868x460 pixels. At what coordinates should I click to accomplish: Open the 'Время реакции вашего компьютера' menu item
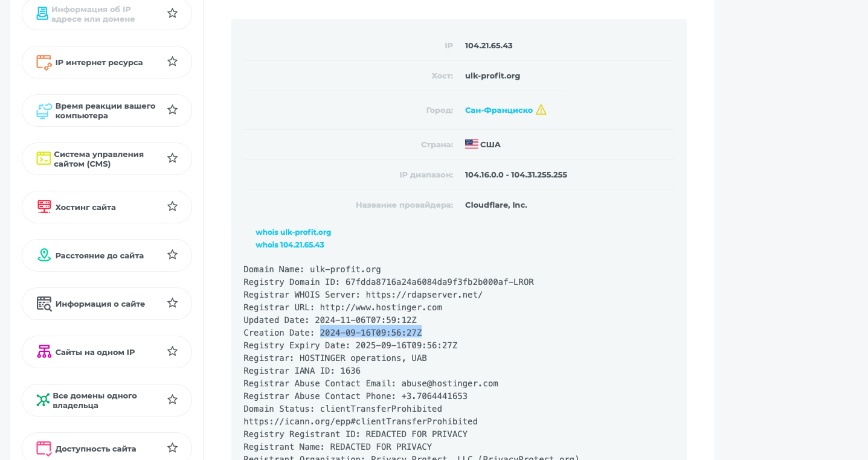click(107, 110)
